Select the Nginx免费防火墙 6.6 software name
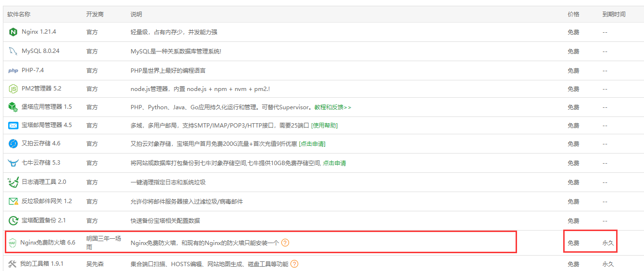The width and height of the screenshot is (644, 271). coord(48,243)
